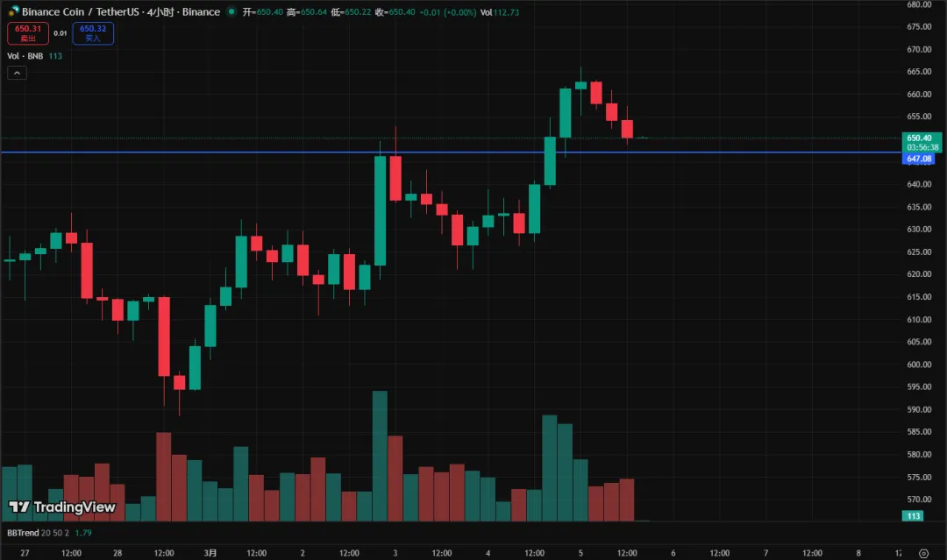This screenshot has height=560, width=947.
Task: Click the TradingView logo link
Action: [62, 507]
